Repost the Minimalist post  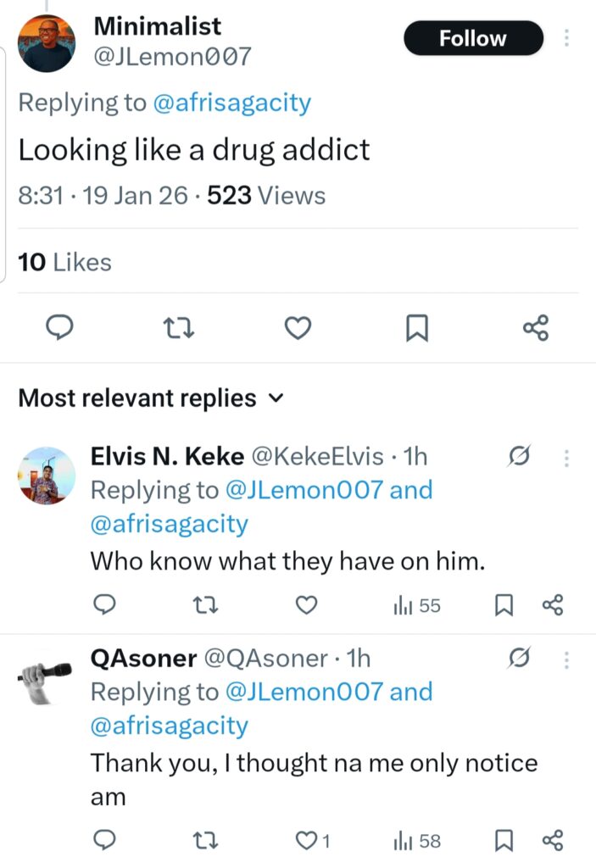pyautogui.click(x=178, y=328)
